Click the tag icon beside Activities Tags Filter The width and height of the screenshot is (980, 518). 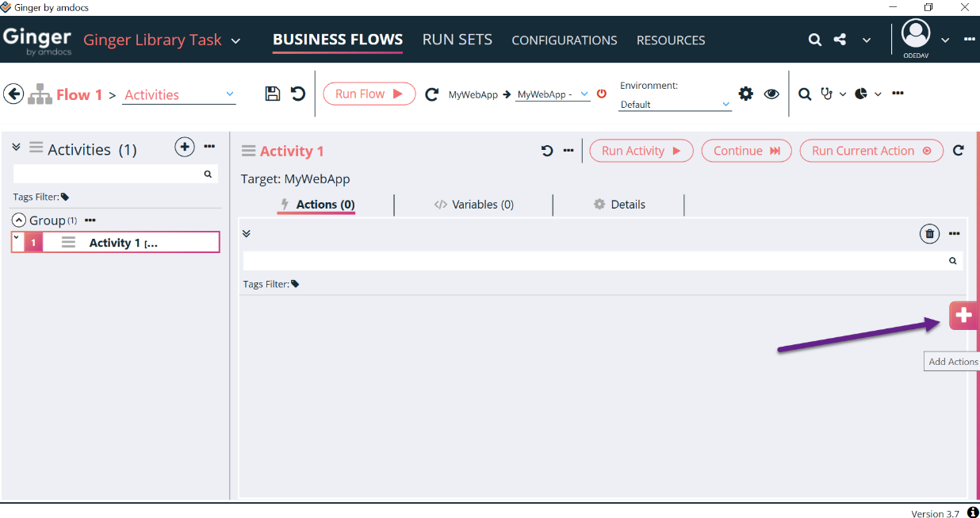pos(65,197)
